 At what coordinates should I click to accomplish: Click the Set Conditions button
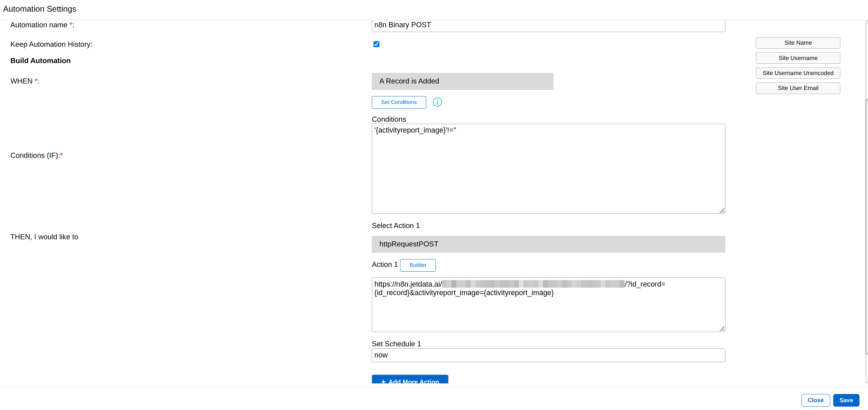399,102
